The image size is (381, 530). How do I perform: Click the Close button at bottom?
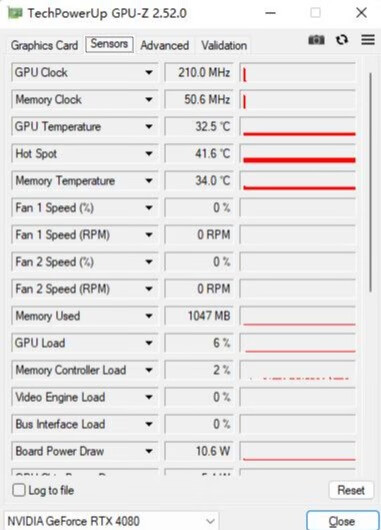[x=342, y=521]
